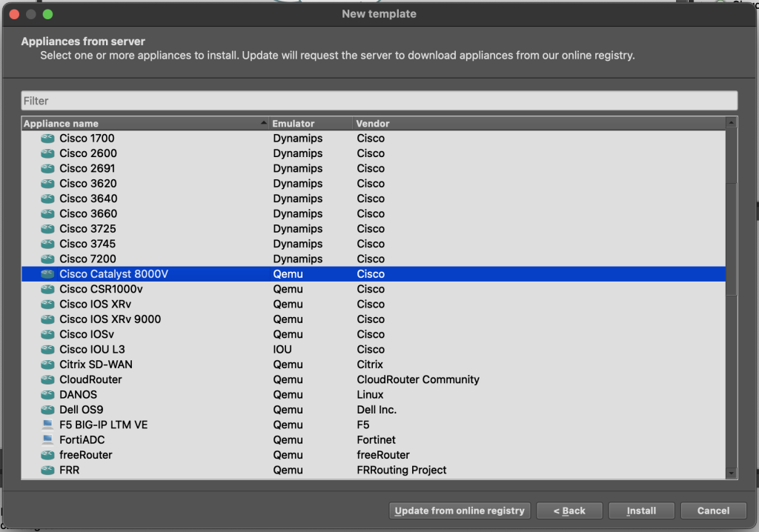This screenshot has width=759, height=532.
Task: Click the F5 BIG-IP LTM VE computer icon
Action: pos(47,425)
